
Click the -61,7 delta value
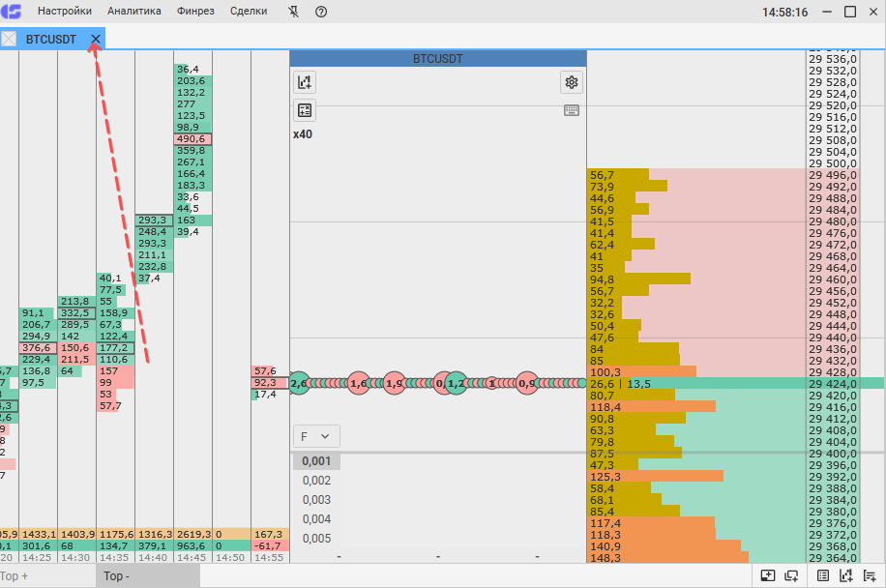(x=270, y=546)
